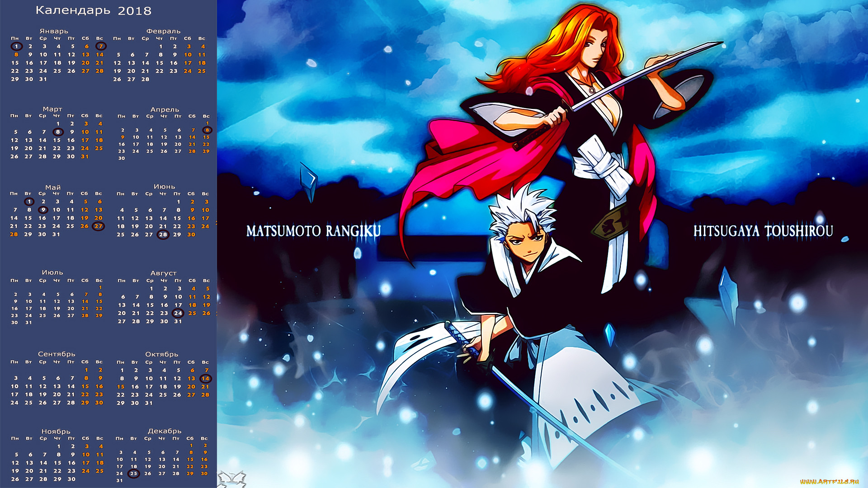The height and width of the screenshot is (488, 868).
Task: Select circled date 8 in Апрель
Action: click(x=207, y=130)
